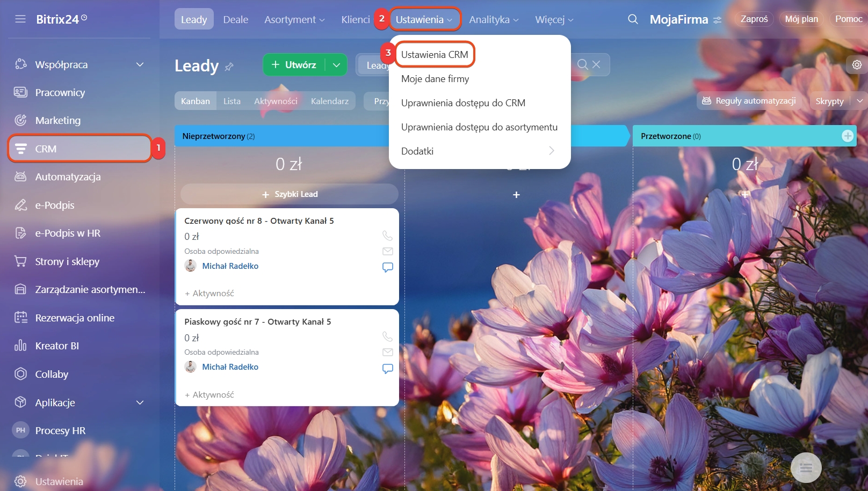The height and width of the screenshot is (491, 868).
Task: Open the kanban settings gear icon
Action: coord(857,65)
